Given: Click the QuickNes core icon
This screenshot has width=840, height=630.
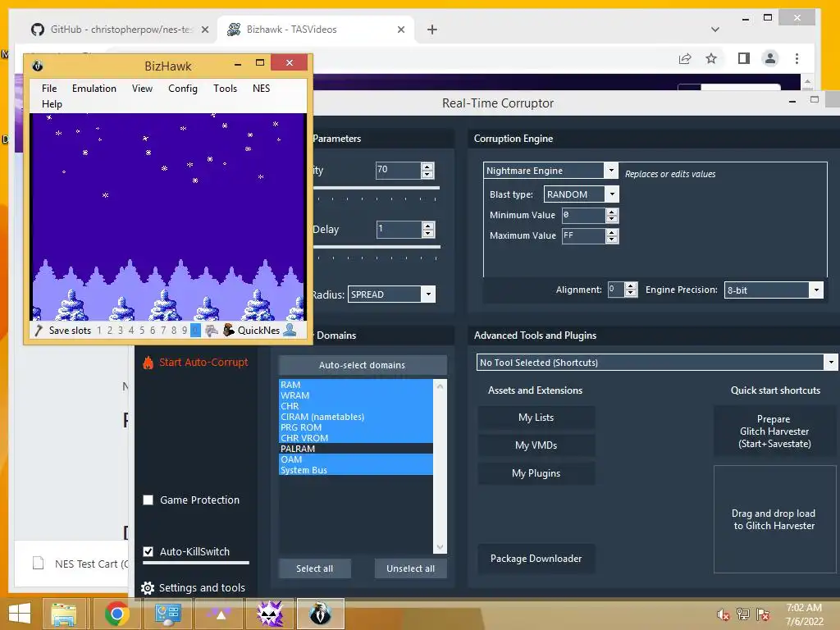Looking at the screenshot, I should 229,330.
